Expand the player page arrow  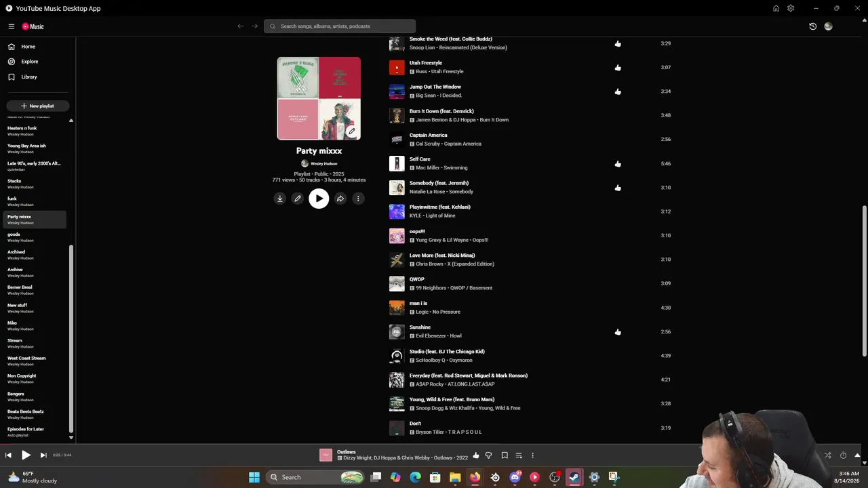point(857,455)
